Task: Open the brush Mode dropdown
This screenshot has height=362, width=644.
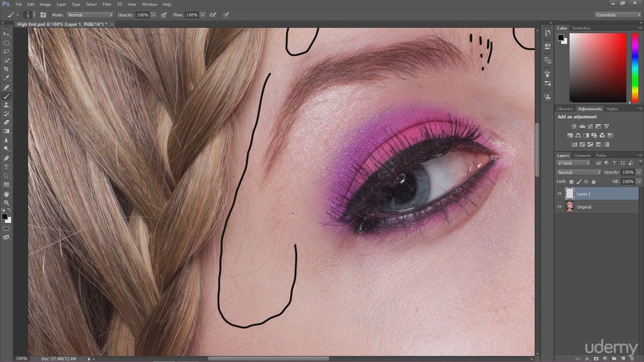Action: [x=90, y=15]
